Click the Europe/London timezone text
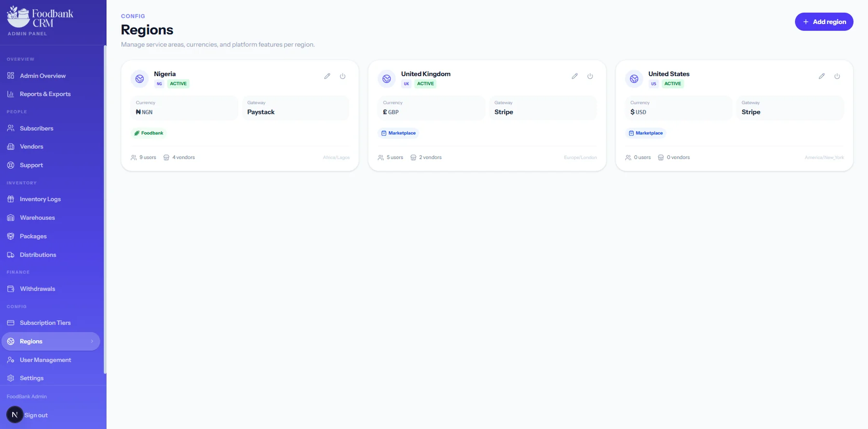This screenshot has width=868, height=429. (580, 158)
